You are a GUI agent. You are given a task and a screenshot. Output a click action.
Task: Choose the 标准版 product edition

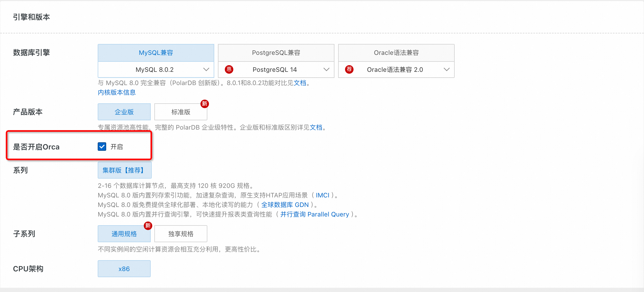pyautogui.click(x=181, y=112)
